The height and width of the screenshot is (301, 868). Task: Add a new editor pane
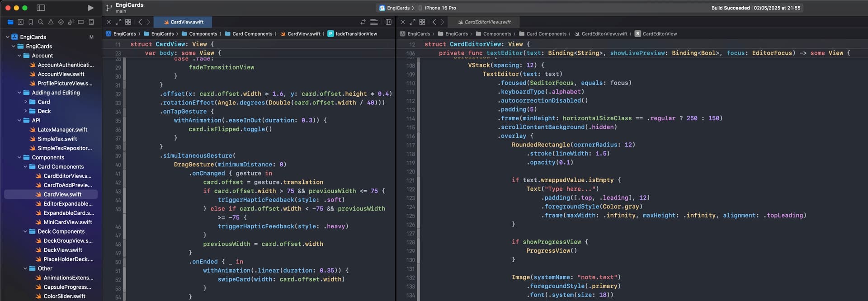(388, 22)
